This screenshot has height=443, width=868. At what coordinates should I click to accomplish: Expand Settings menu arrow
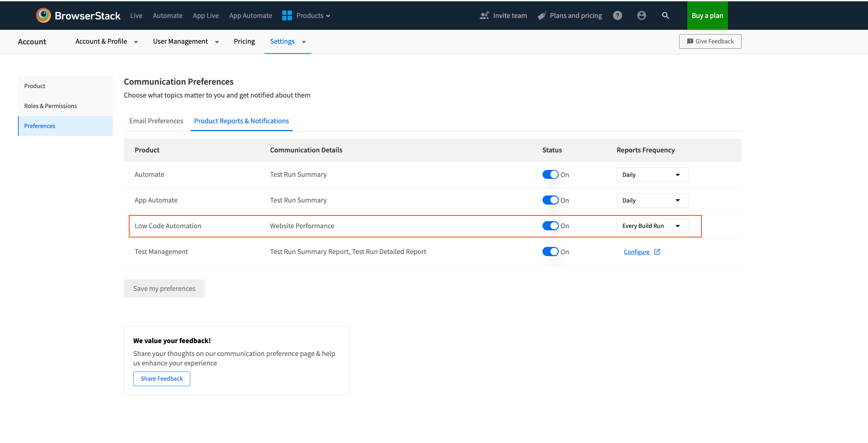[x=304, y=42]
